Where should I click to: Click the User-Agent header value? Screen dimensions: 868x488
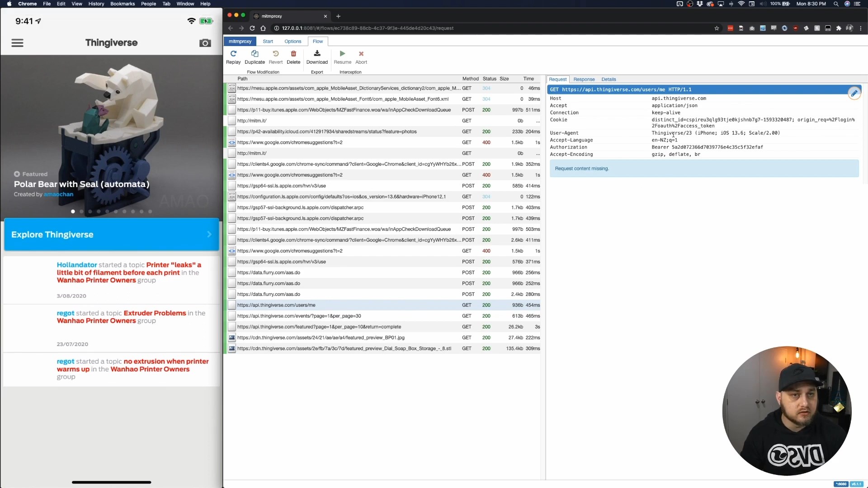(716, 133)
